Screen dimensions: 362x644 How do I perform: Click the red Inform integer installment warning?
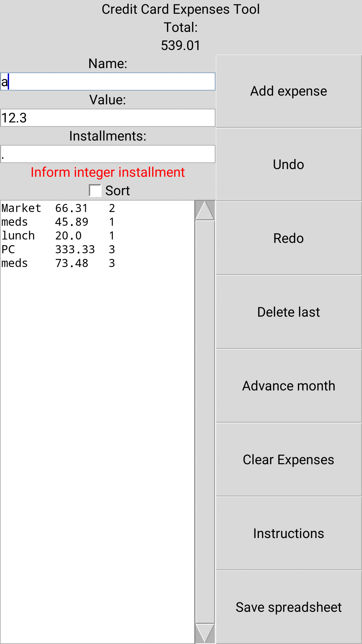(x=107, y=172)
